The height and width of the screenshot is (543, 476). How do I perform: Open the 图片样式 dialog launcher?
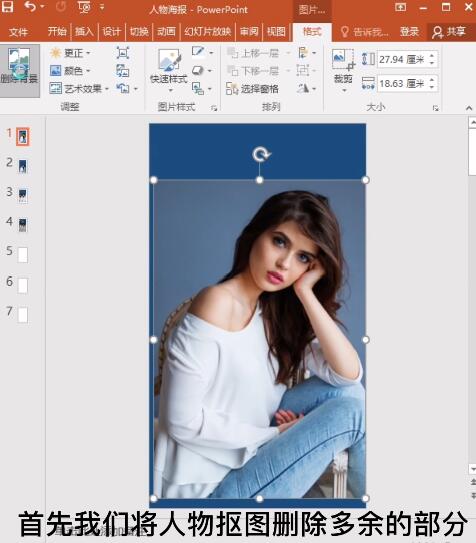214,108
